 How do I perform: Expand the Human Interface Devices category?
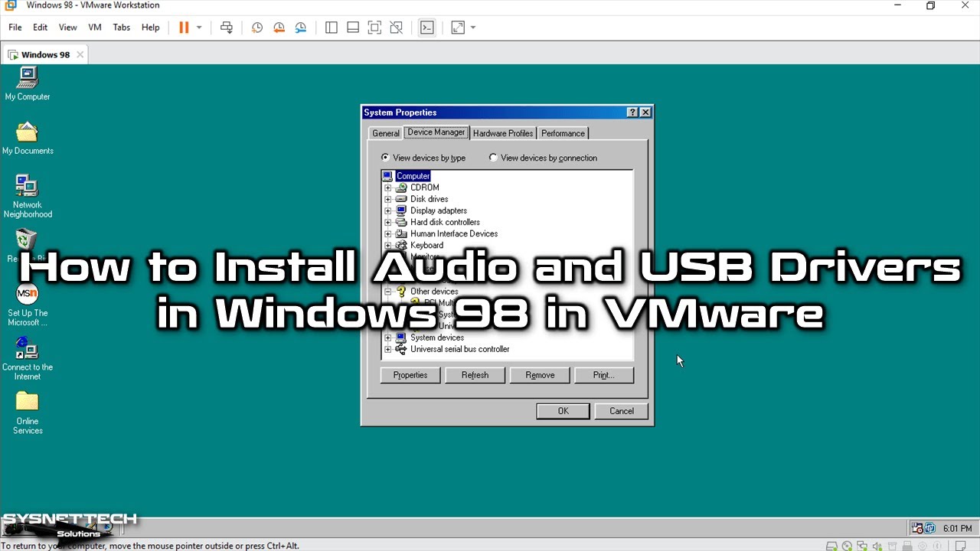tap(388, 233)
